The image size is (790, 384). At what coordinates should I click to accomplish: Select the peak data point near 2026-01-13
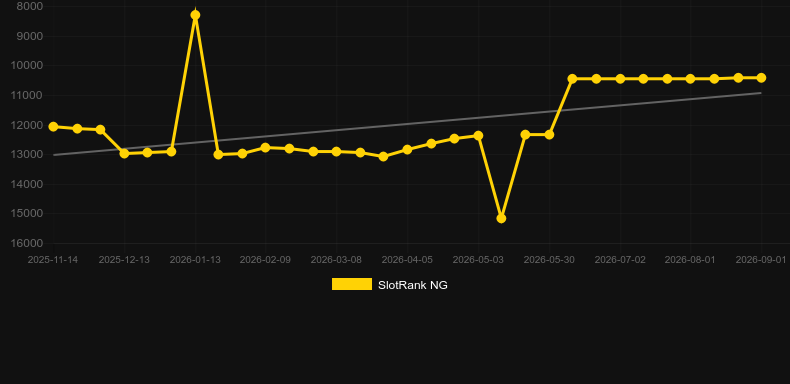tap(195, 15)
